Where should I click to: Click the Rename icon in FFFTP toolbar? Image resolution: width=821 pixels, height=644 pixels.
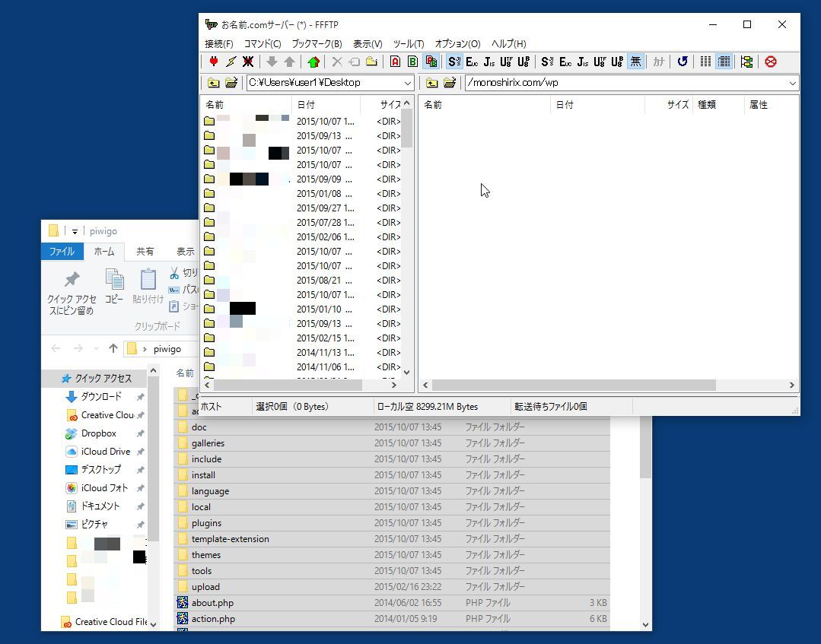(x=355, y=62)
